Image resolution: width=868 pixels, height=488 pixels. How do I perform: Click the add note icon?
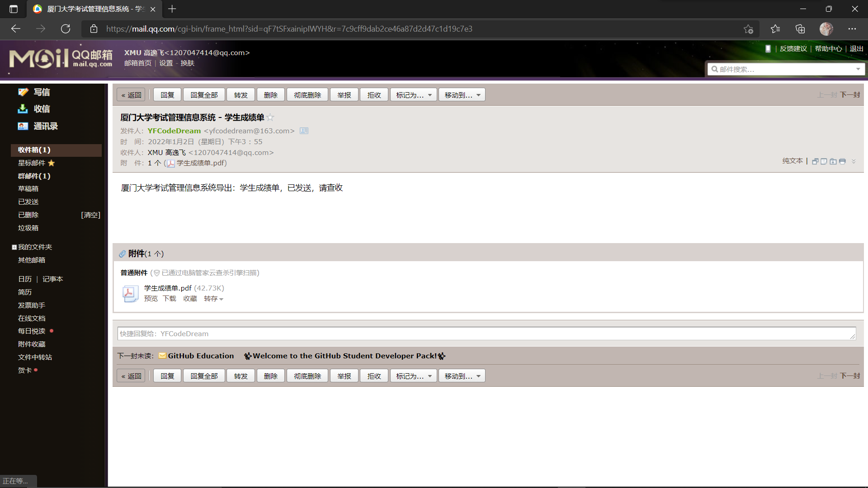click(x=824, y=161)
